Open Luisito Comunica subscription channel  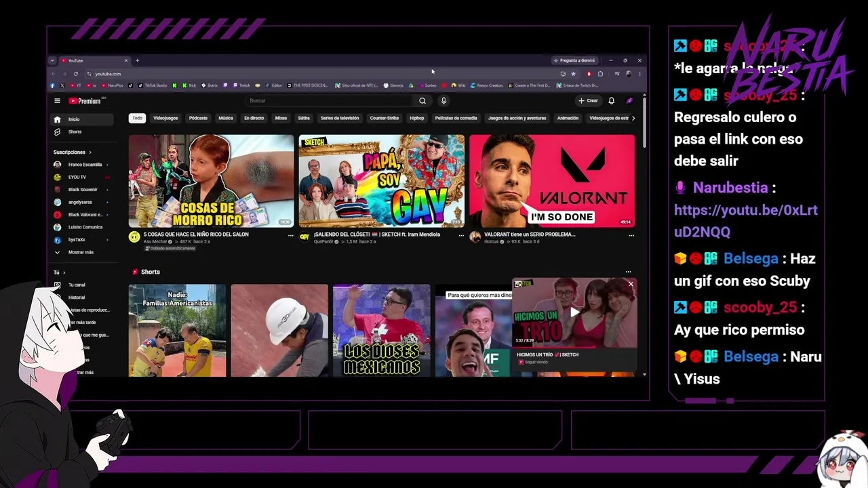point(83,227)
